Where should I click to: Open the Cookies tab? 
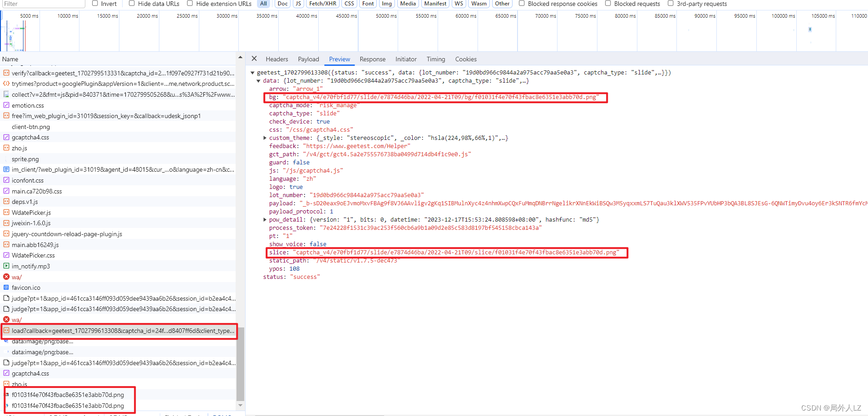pos(466,59)
